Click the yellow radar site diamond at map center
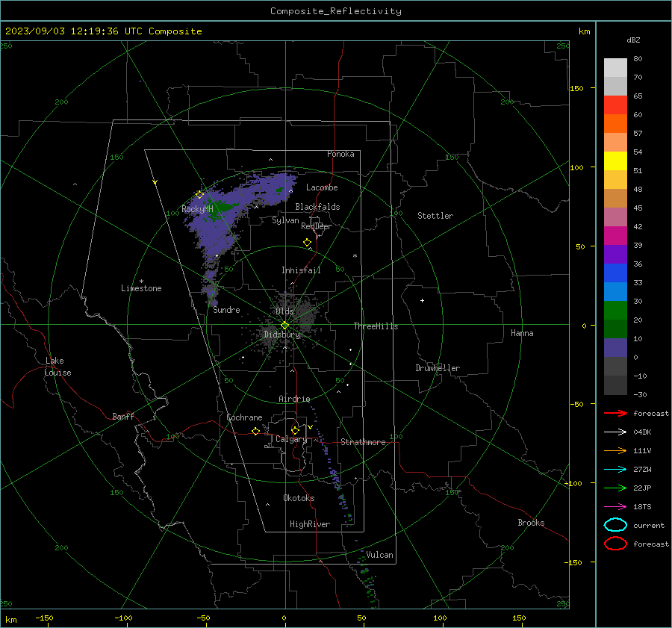 point(284,326)
